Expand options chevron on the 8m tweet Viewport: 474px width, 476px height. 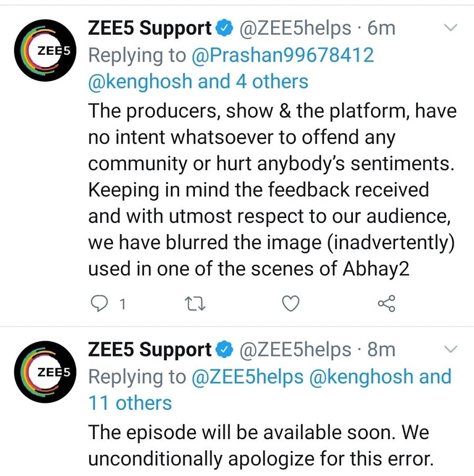coord(451,350)
